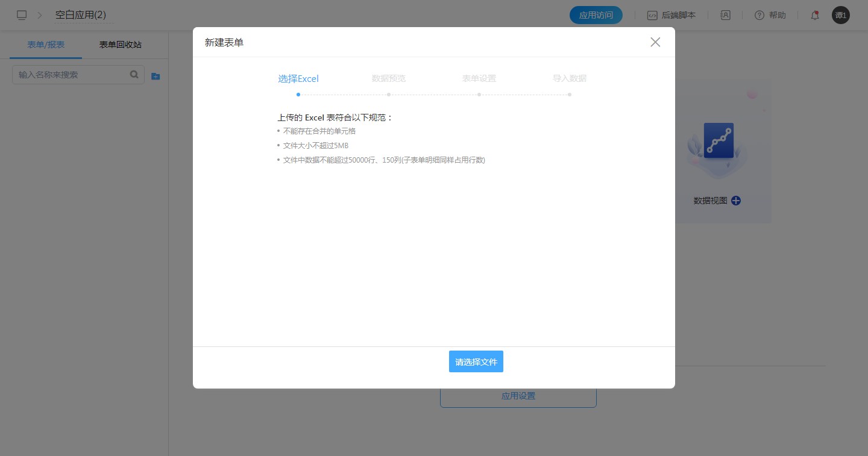Select the 数据预览 wizard step
Image resolution: width=868 pixels, height=456 pixels.
(389, 79)
